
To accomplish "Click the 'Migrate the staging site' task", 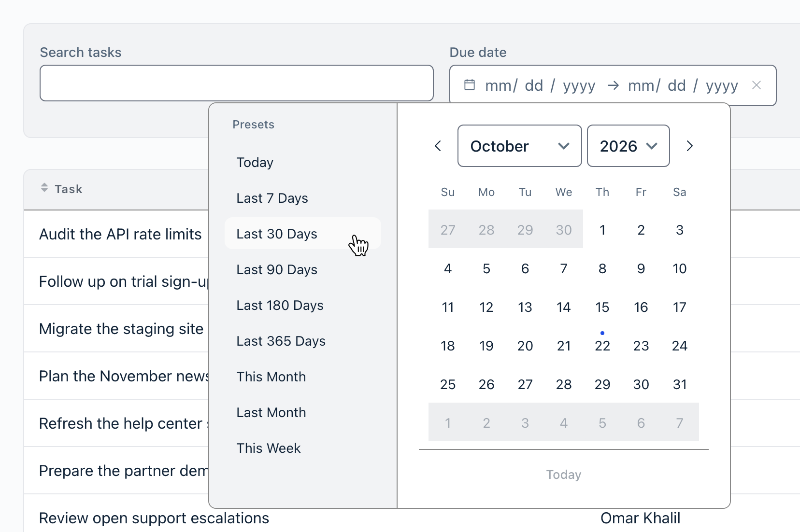I will coord(121,329).
